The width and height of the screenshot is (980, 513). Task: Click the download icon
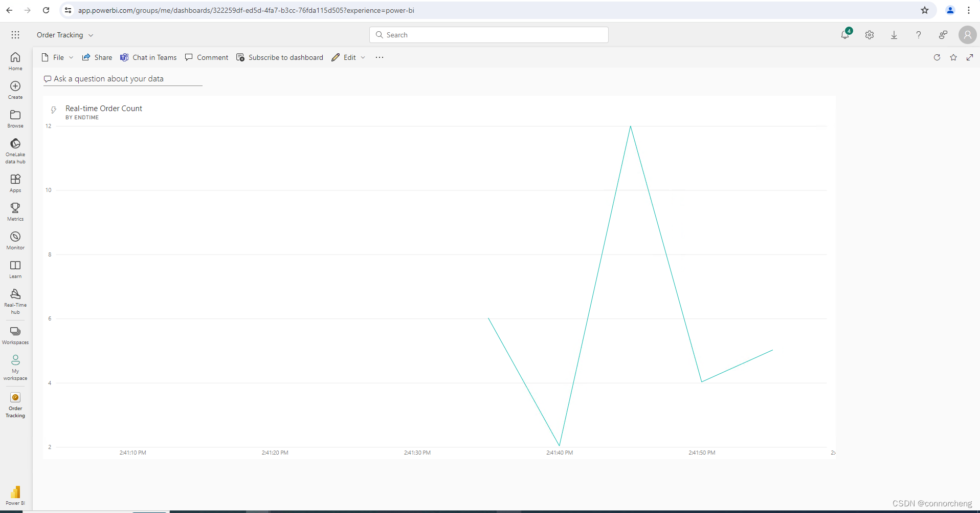[894, 35]
